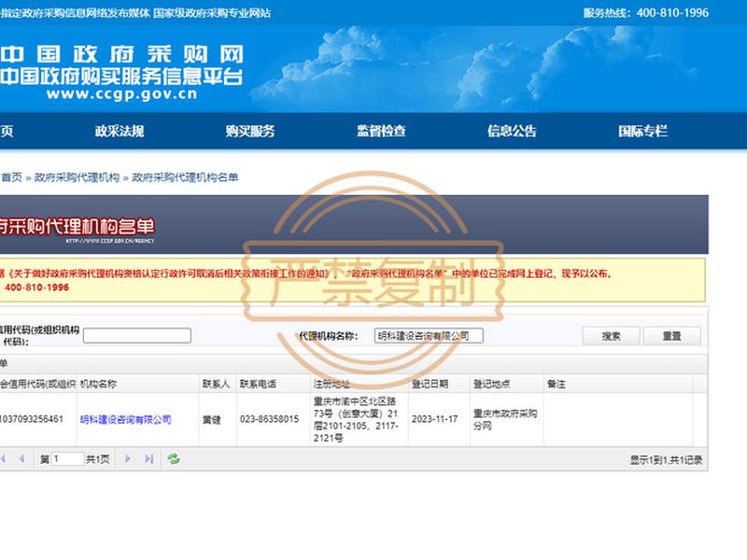The image size is (747, 560).
Task: Open 明科建设咨询有限公司 link in table
Action: point(126,419)
